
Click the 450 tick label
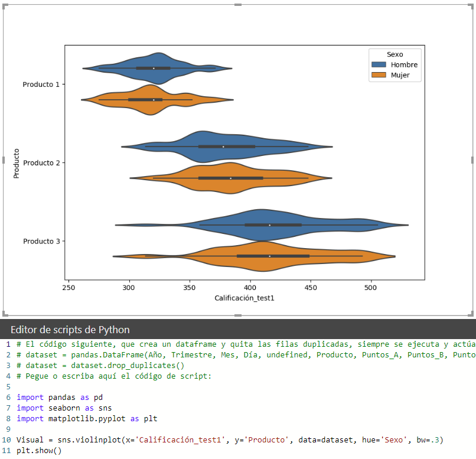click(310, 288)
